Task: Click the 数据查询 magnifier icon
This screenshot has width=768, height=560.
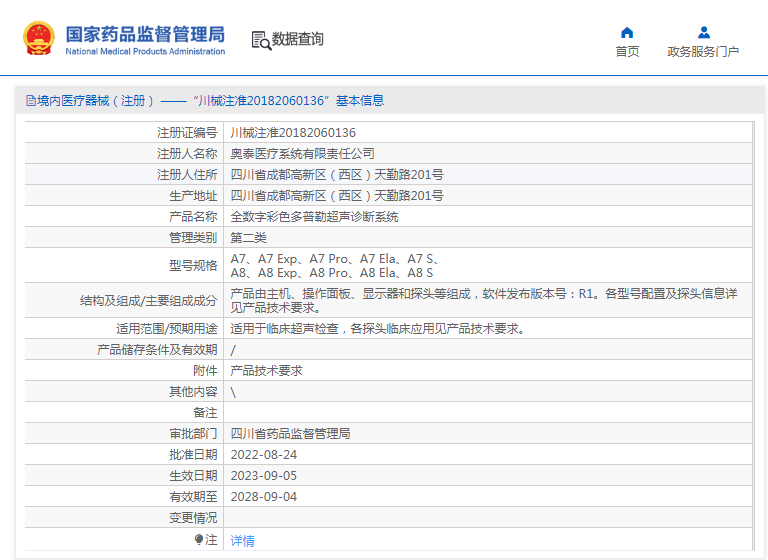Action: tap(261, 40)
